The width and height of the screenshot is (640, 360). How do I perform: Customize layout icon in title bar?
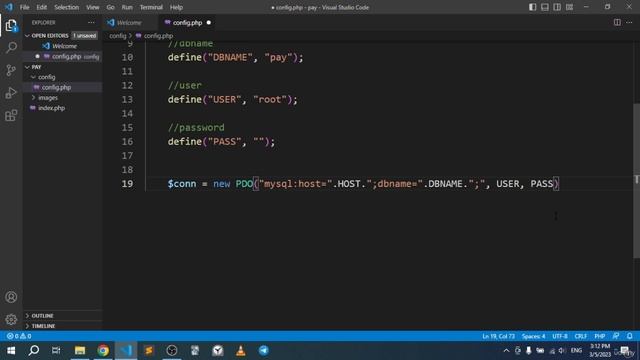coord(569,7)
